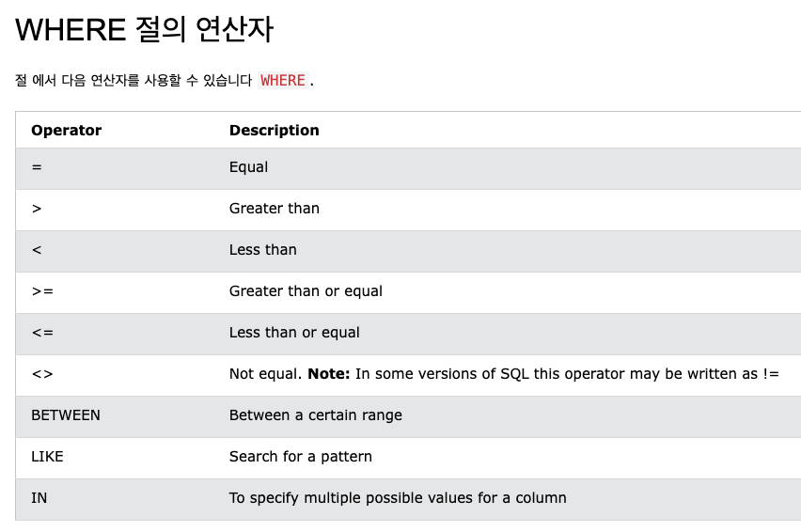Select the red WHERE code keyword
The width and height of the screenshot is (801, 532).
(x=283, y=80)
